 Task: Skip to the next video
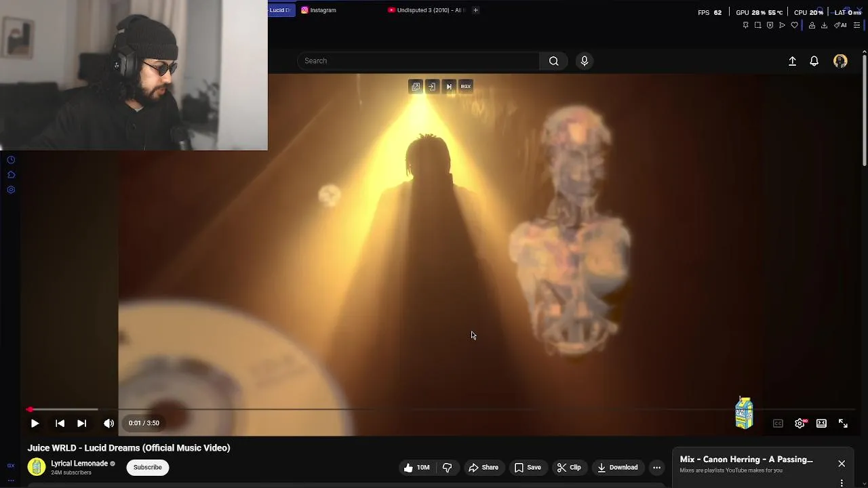81,423
